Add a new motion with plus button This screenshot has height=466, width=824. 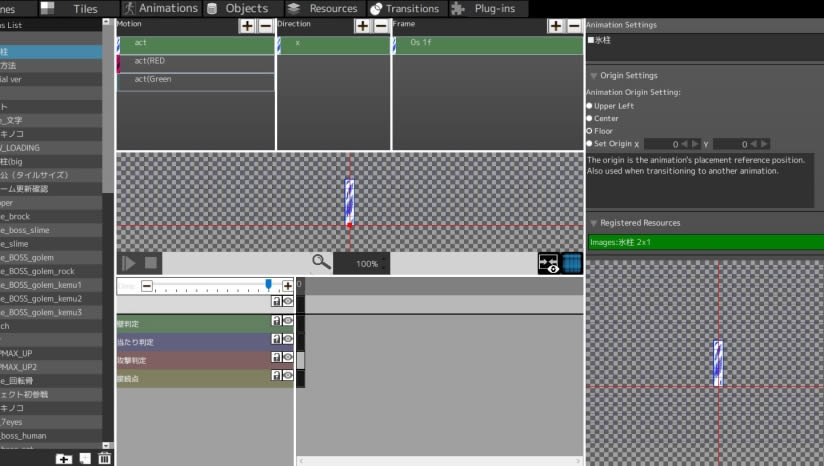point(247,26)
